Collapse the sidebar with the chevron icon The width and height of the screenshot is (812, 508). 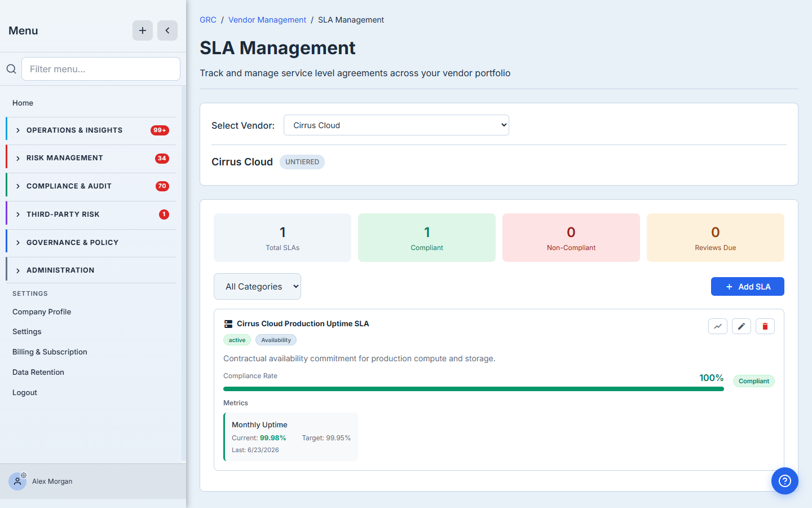point(167,30)
